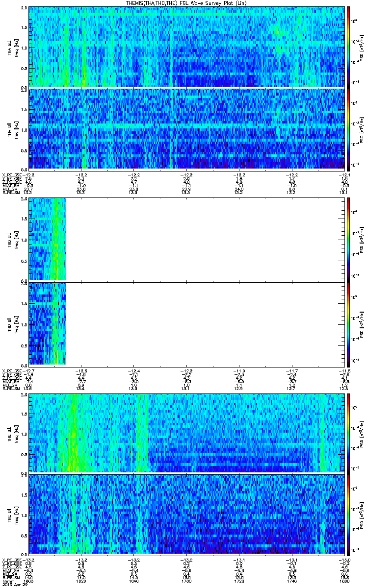Click the 1600 time tick label at axis start

click(x=28, y=582)
